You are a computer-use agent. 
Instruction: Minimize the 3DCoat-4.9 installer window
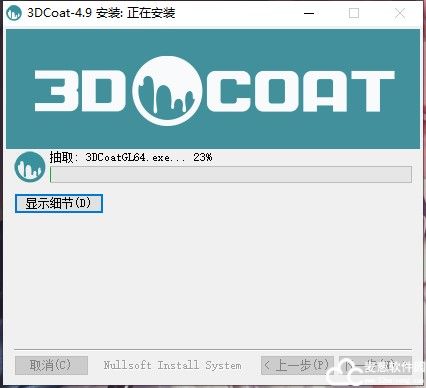click(309, 13)
